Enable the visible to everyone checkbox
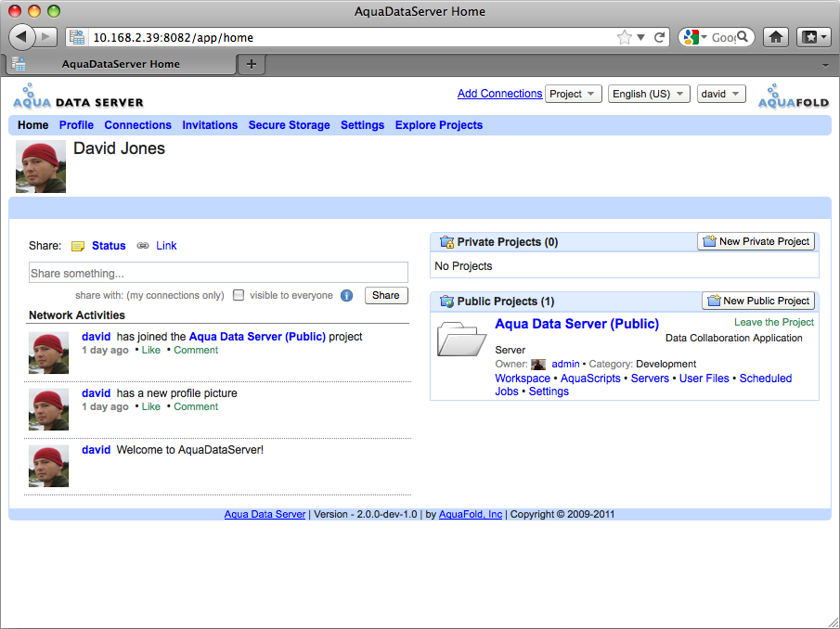840x629 pixels. (x=239, y=296)
